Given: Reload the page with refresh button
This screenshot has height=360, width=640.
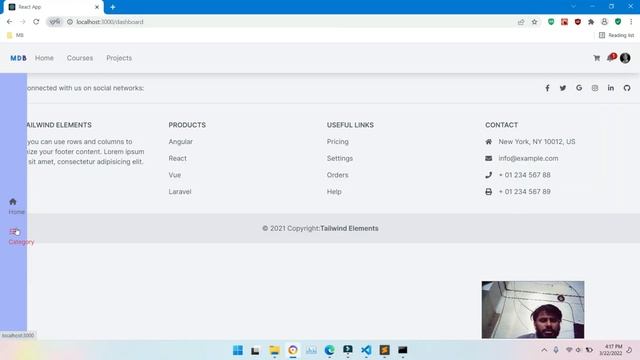Looking at the screenshot, I should click(36, 22).
